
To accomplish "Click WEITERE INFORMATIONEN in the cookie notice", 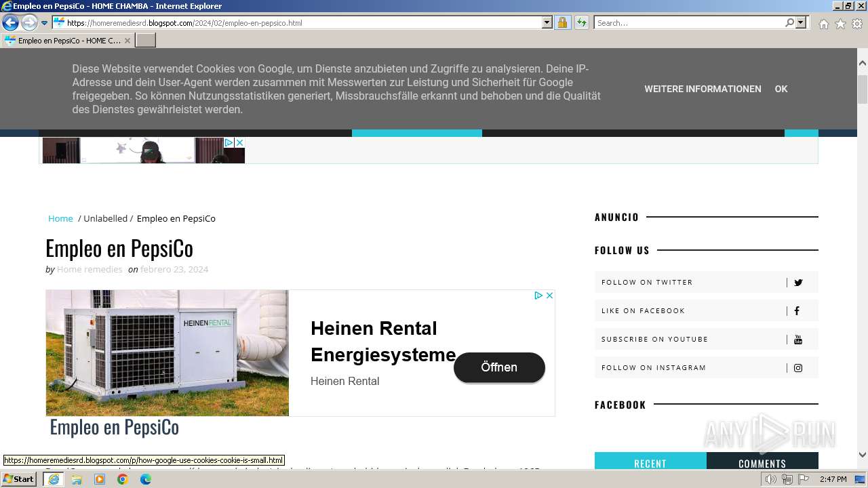I will 703,89.
